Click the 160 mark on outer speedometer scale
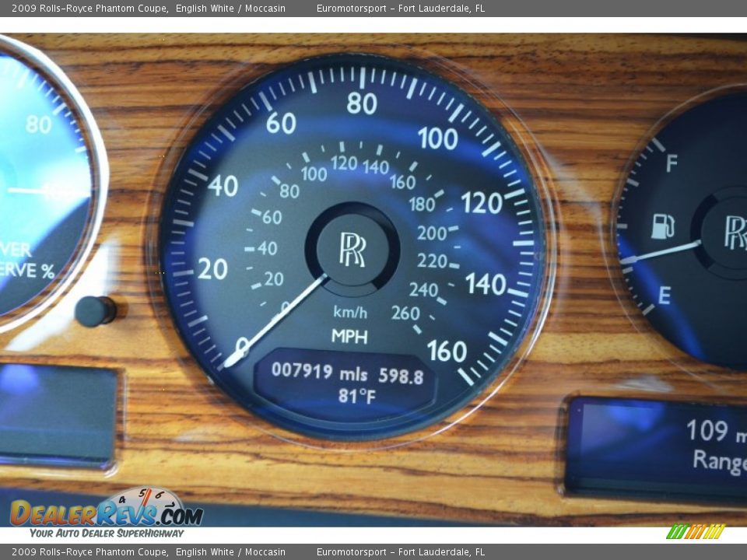The height and width of the screenshot is (560, 747). (x=447, y=352)
